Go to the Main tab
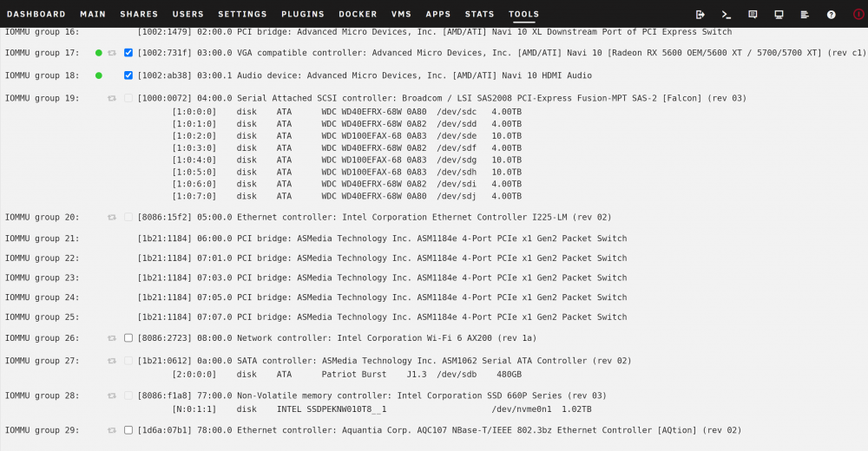This screenshot has width=868, height=451. (x=93, y=15)
